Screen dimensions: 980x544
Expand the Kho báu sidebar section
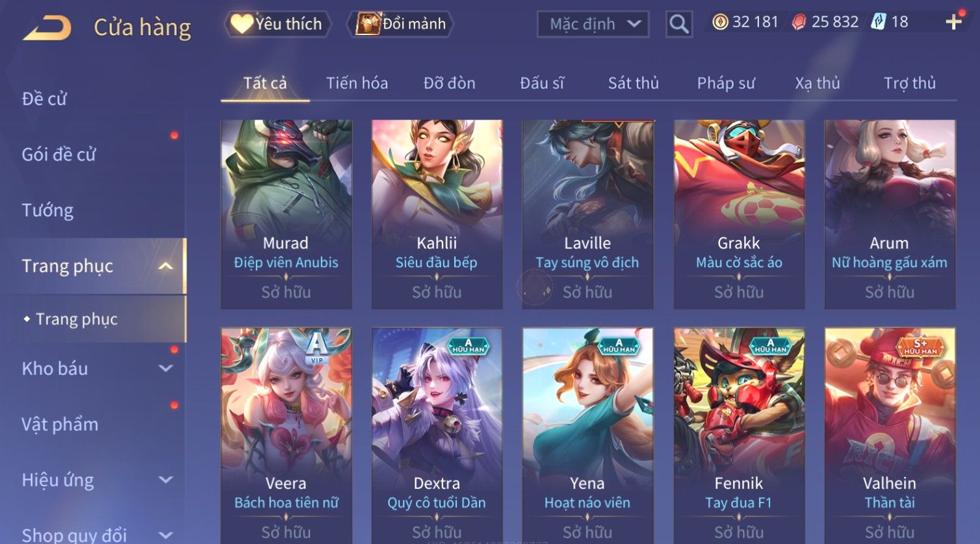click(166, 369)
